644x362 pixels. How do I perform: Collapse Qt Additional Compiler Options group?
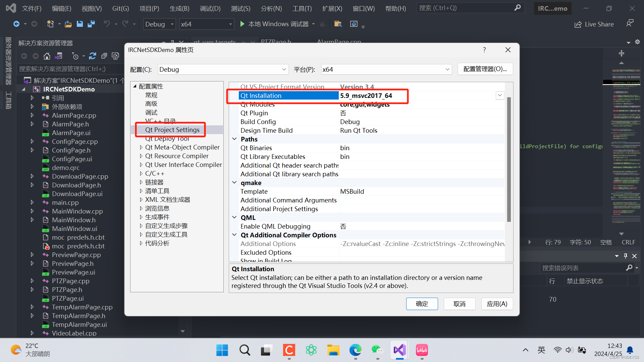click(x=234, y=235)
